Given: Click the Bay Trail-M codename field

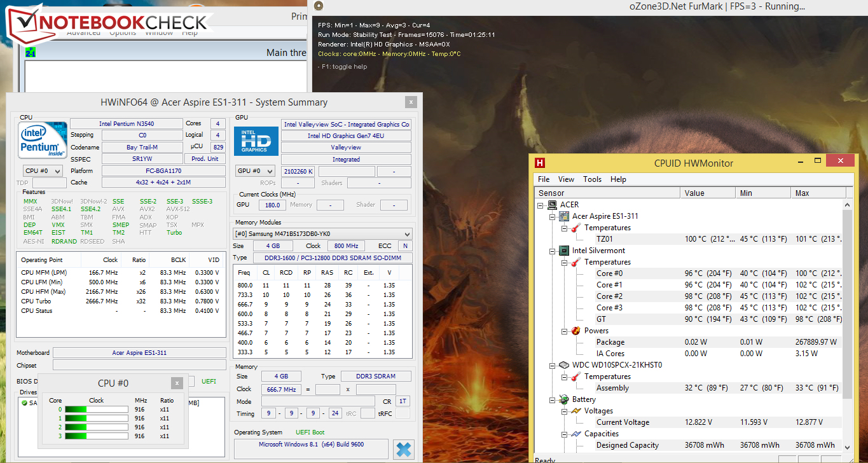Looking at the screenshot, I should coord(142,147).
